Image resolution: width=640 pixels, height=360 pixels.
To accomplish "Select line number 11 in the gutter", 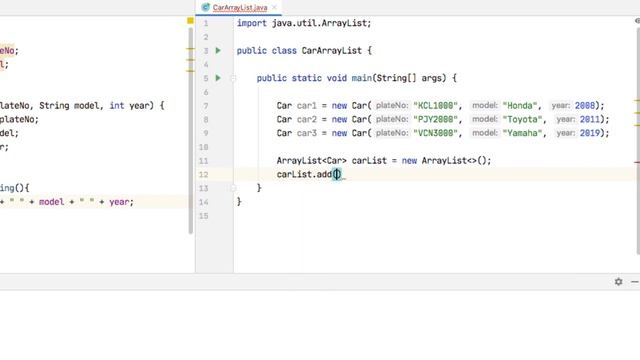I will point(203,161).
